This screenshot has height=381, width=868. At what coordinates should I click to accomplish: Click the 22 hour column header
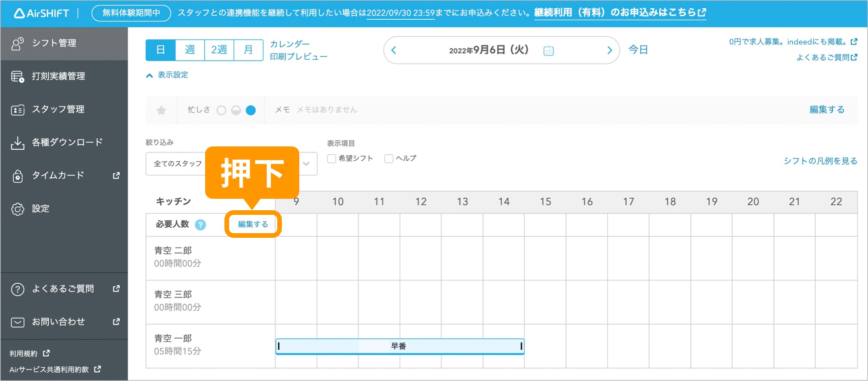pos(836,202)
